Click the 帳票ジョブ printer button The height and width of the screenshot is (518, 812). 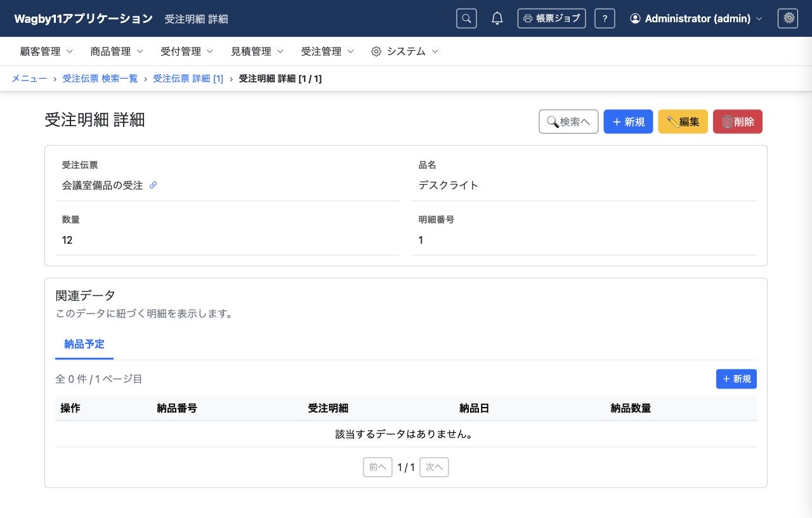[551, 18]
